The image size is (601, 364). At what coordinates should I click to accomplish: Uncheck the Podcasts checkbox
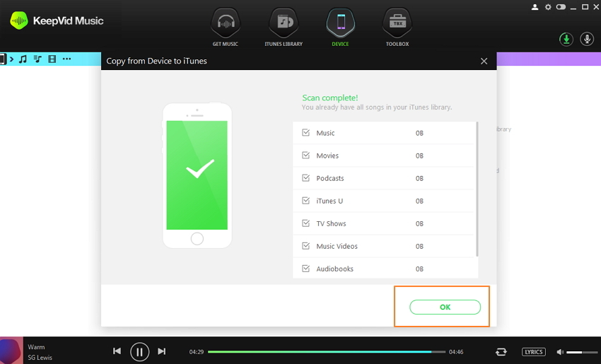[x=305, y=178]
